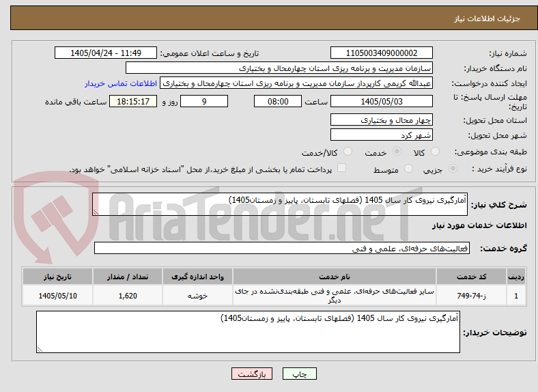Image resolution: width=538 pixels, height=392 pixels.
Task: Click the resize handle of توضیحات خریدار box
Action: (x=40, y=350)
